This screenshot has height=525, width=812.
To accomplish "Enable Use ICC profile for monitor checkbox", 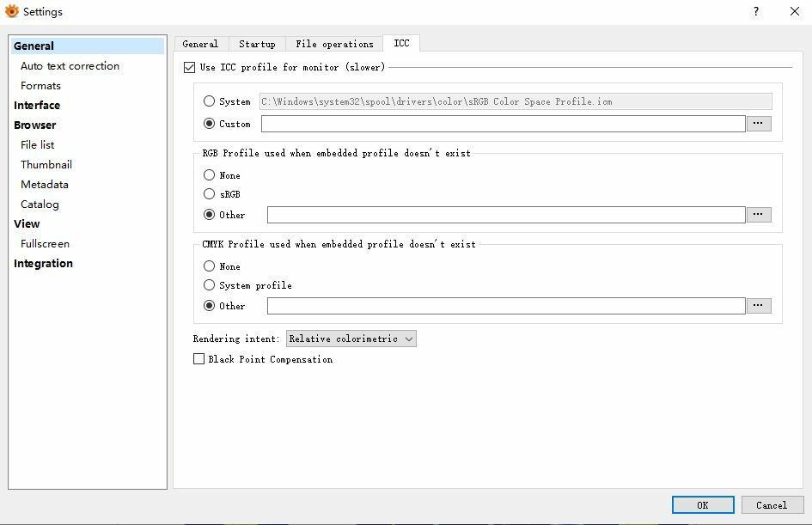I will click(x=190, y=67).
